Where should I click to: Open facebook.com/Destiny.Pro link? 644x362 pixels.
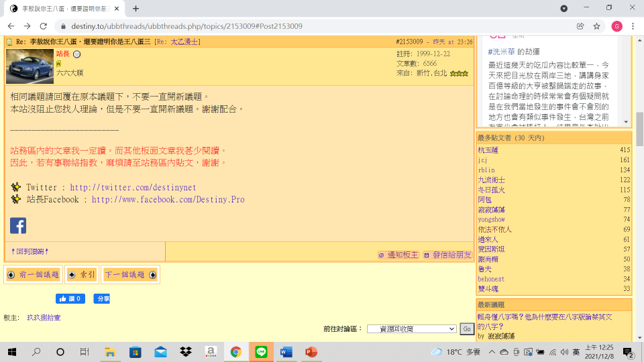(168, 200)
